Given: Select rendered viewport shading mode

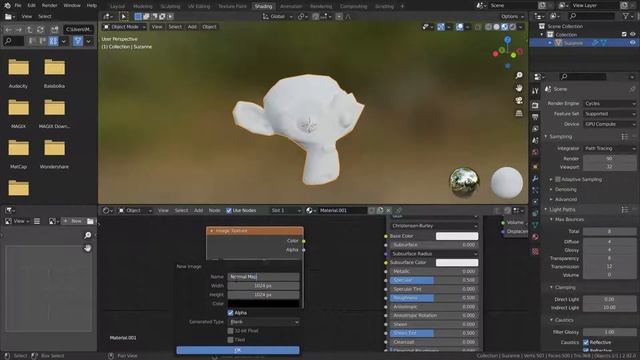Looking at the screenshot, I should tap(513, 27).
